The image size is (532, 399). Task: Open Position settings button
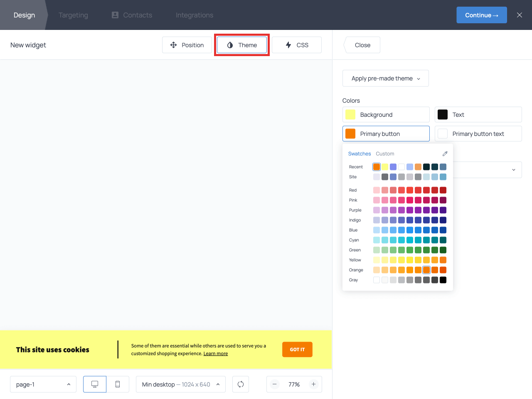point(187,45)
